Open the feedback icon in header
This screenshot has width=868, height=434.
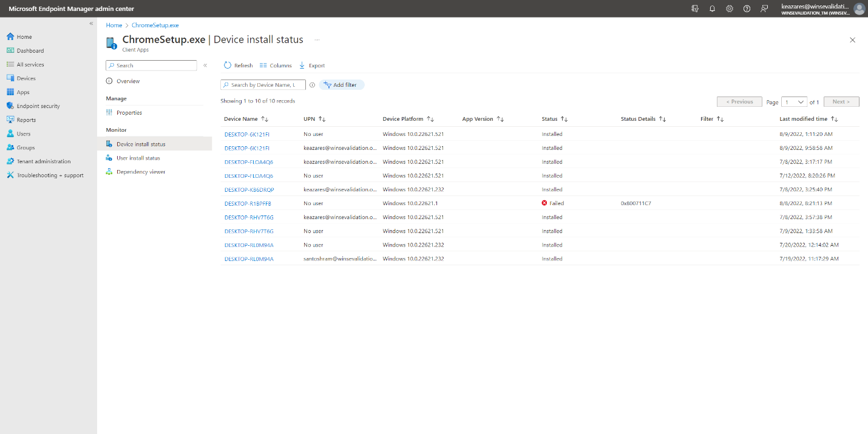pos(764,8)
